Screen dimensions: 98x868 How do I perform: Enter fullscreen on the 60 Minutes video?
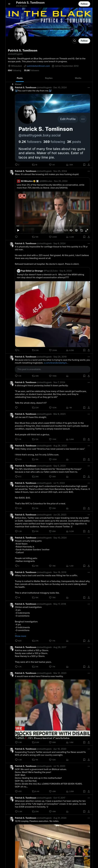pyautogui.click(x=87, y=230)
